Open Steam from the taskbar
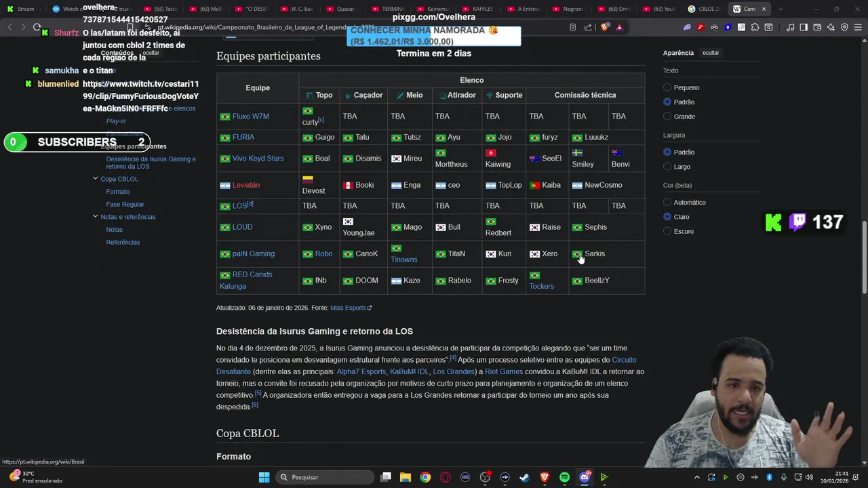This screenshot has width=868, height=488. [x=524, y=477]
